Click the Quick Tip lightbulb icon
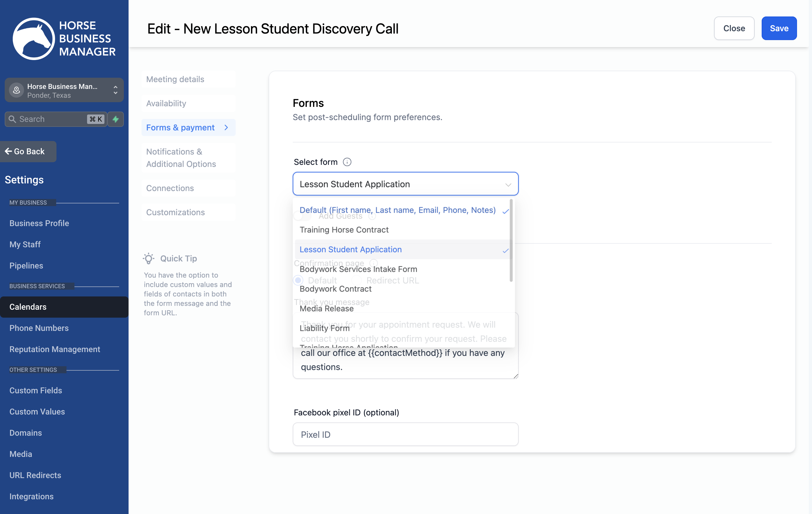812x514 pixels. tap(148, 258)
